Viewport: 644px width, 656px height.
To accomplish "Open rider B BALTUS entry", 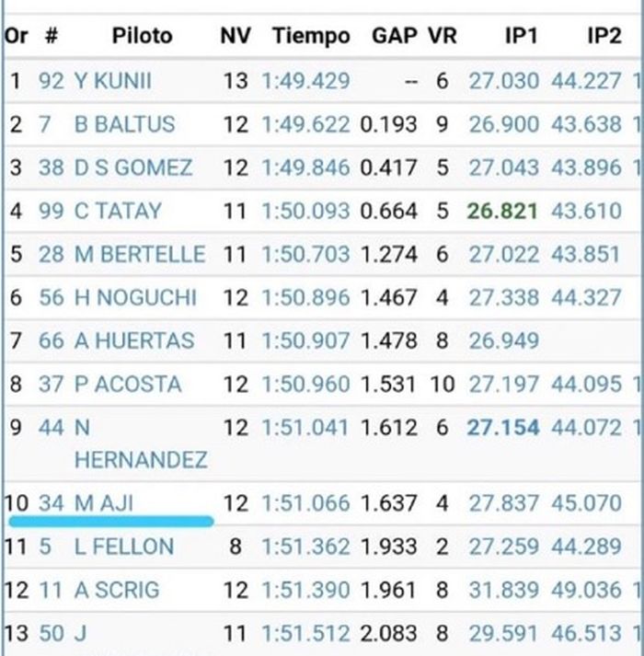I will (124, 124).
